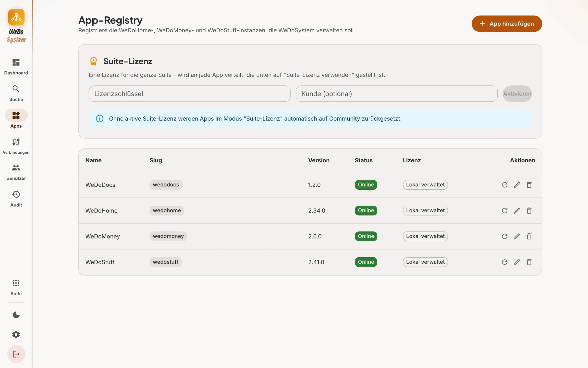Screen dimensions: 588x368
Task: Click the WeDo System logo icon
Action: (x=16, y=17)
